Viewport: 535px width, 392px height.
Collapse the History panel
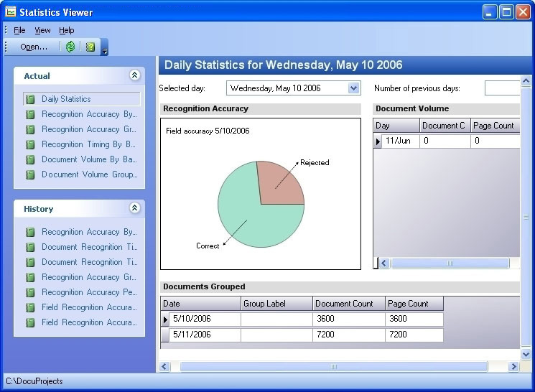point(134,208)
